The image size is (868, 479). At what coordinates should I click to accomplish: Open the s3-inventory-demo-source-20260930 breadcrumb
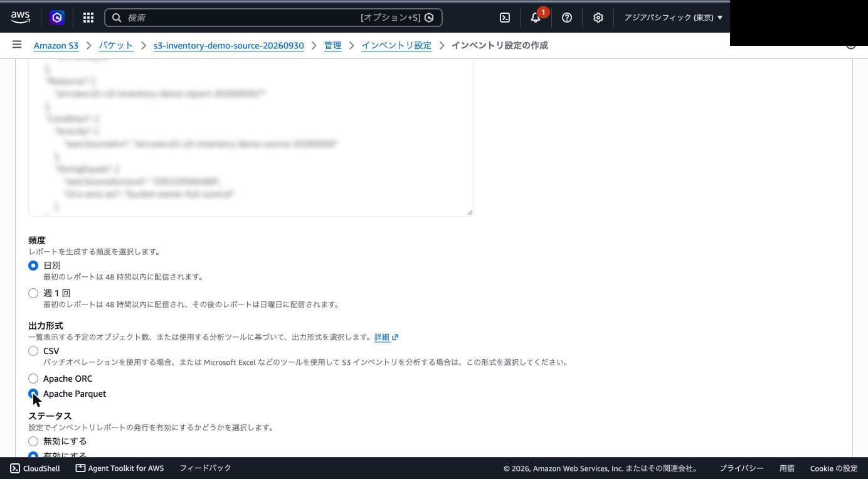click(228, 46)
